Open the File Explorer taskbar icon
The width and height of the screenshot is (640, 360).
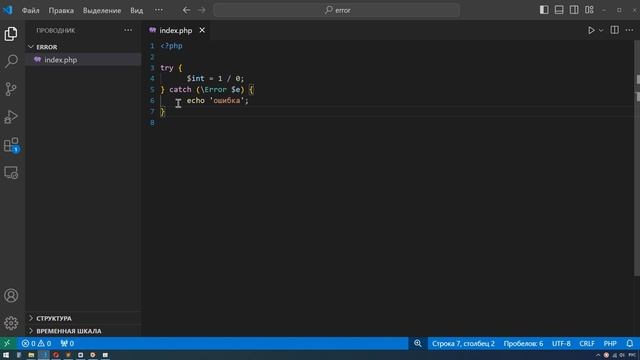tap(31, 355)
